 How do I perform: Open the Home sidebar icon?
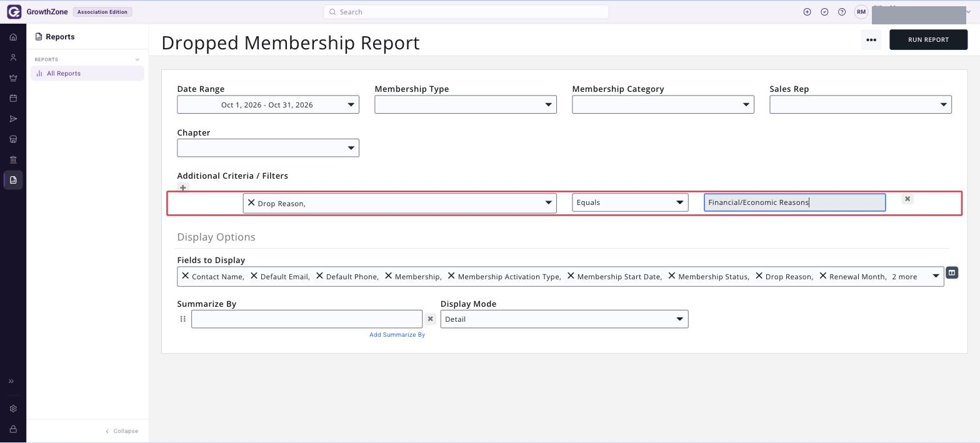13,37
